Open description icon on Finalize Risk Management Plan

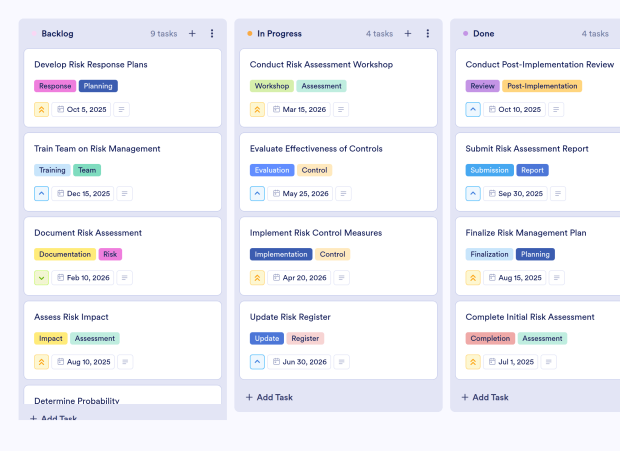click(x=557, y=278)
